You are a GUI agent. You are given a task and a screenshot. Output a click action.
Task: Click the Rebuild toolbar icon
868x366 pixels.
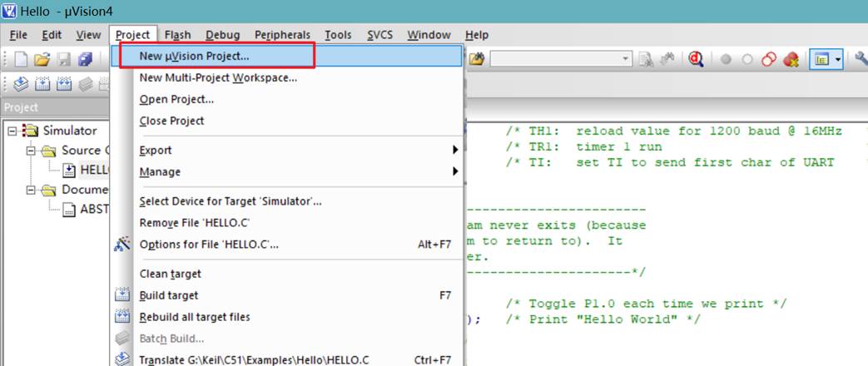64,84
